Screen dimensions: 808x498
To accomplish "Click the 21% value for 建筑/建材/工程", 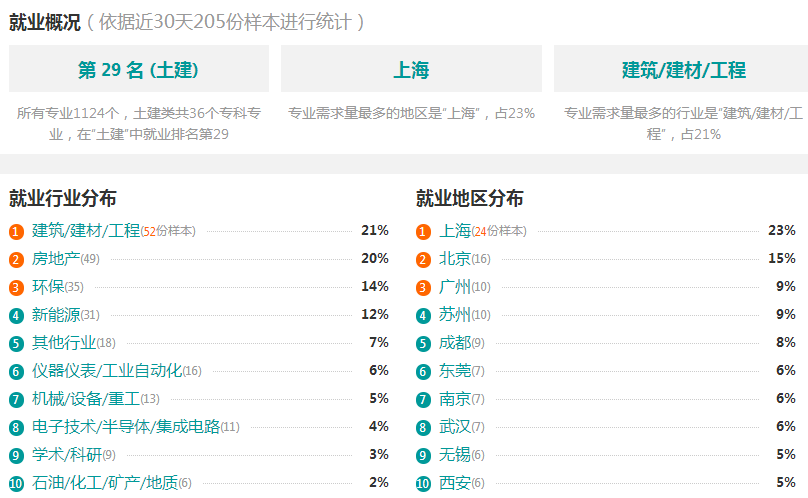I will click(375, 230).
